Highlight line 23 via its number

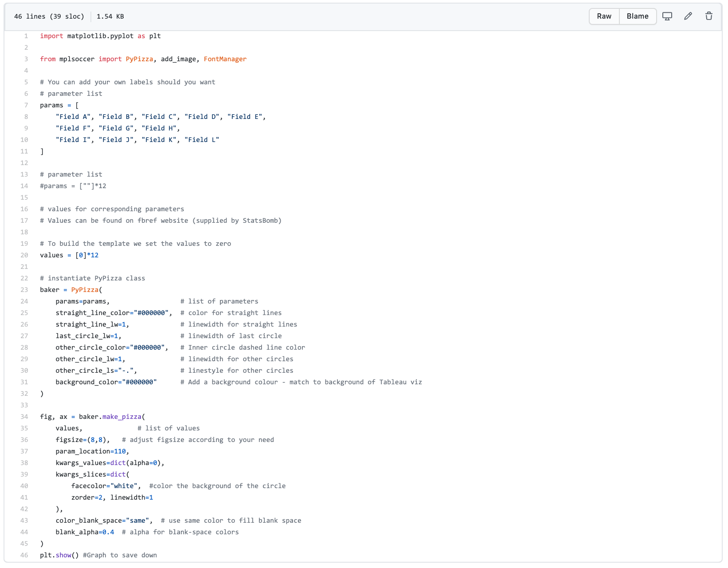tap(24, 290)
